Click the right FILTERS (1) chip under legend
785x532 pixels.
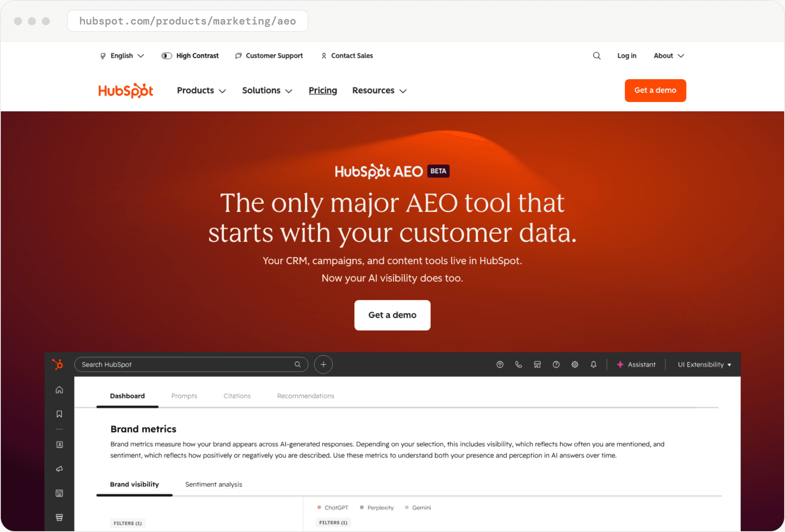click(x=333, y=523)
